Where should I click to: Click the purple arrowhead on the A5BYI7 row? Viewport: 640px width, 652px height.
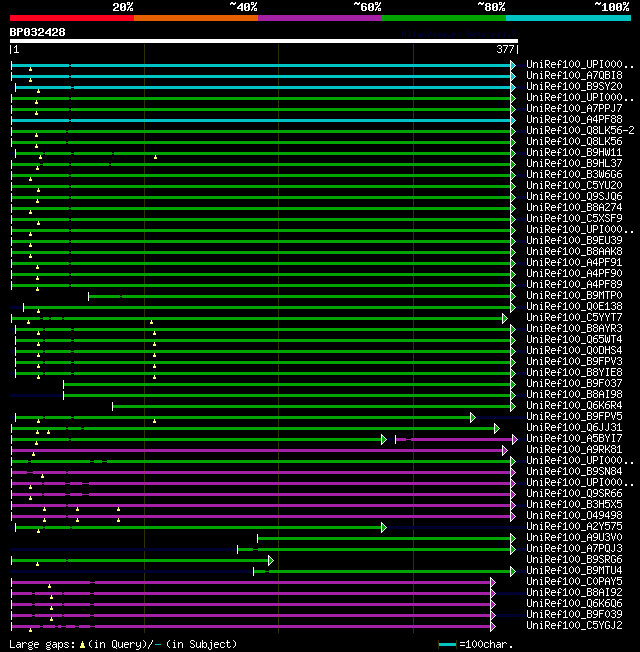coord(514,439)
